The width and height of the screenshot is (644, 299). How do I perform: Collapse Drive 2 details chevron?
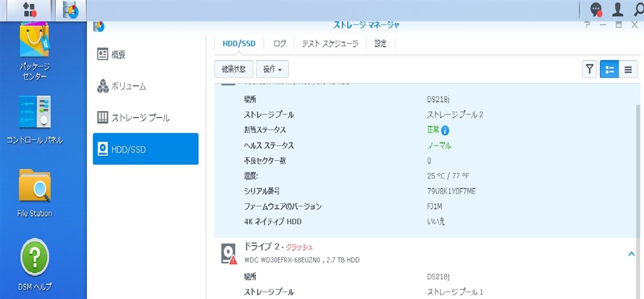(x=631, y=254)
